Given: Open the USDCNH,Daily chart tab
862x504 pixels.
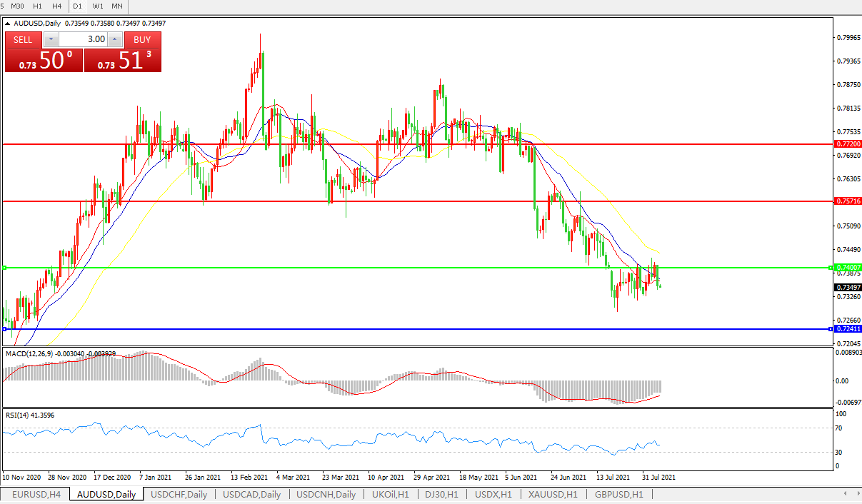Looking at the screenshot, I should tap(326, 494).
